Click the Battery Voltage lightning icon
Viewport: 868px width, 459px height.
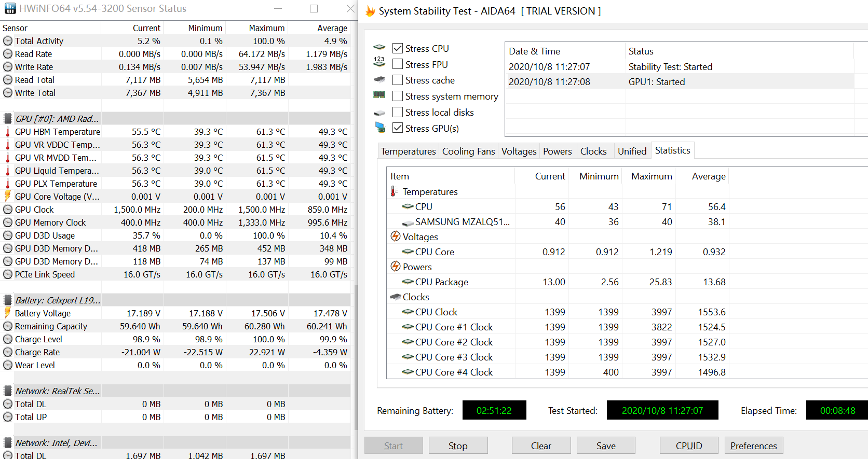coord(7,313)
